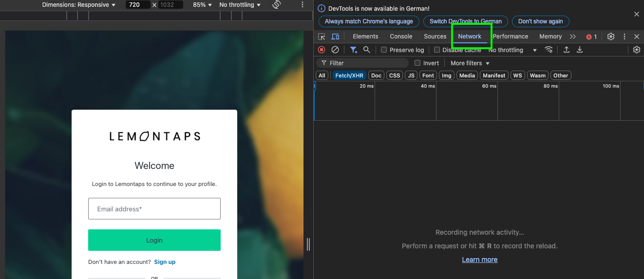Enable Disable cache checkbox
644x279 pixels.
437,50
